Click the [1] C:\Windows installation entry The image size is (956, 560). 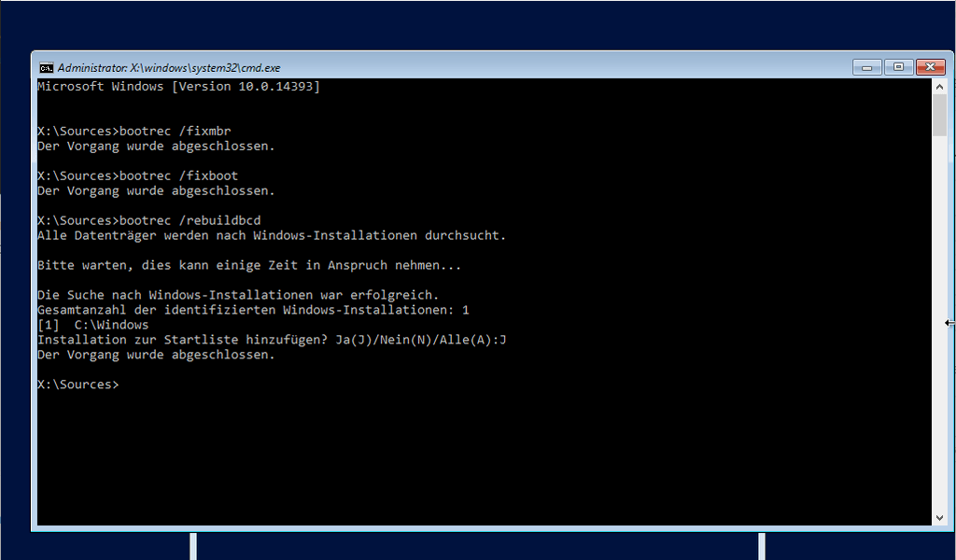coord(92,325)
